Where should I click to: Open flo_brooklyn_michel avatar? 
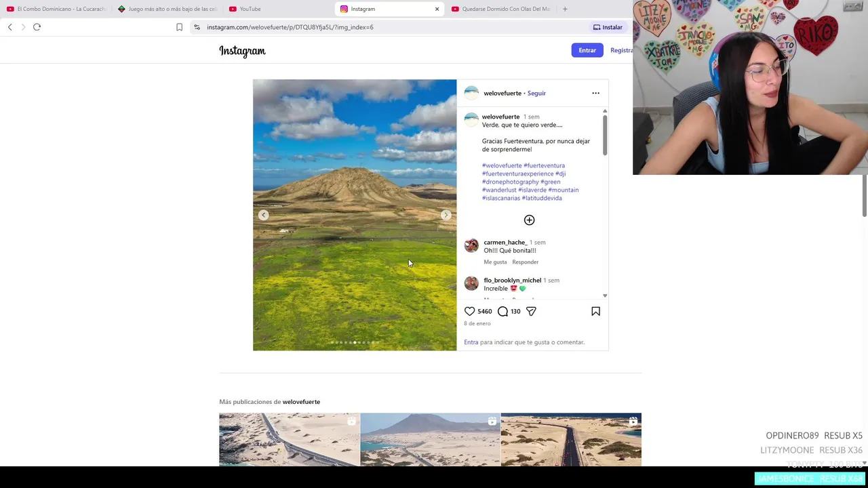tap(471, 283)
